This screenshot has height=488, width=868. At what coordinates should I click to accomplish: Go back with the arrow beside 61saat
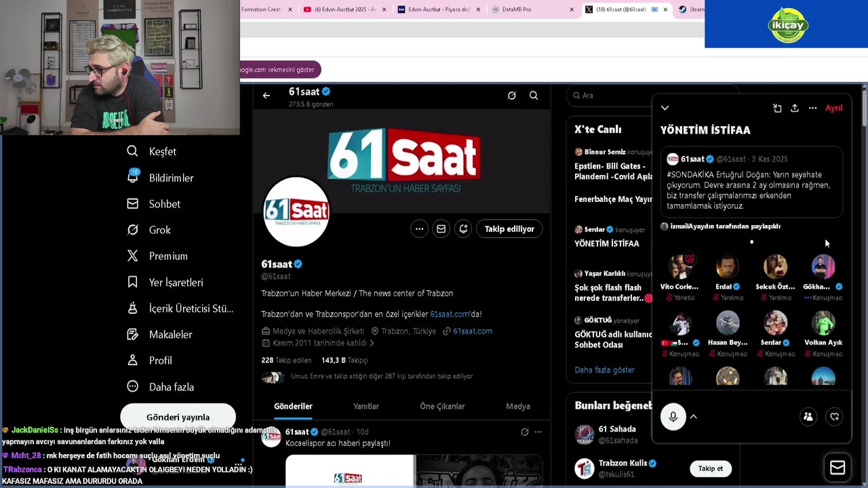point(267,96)
